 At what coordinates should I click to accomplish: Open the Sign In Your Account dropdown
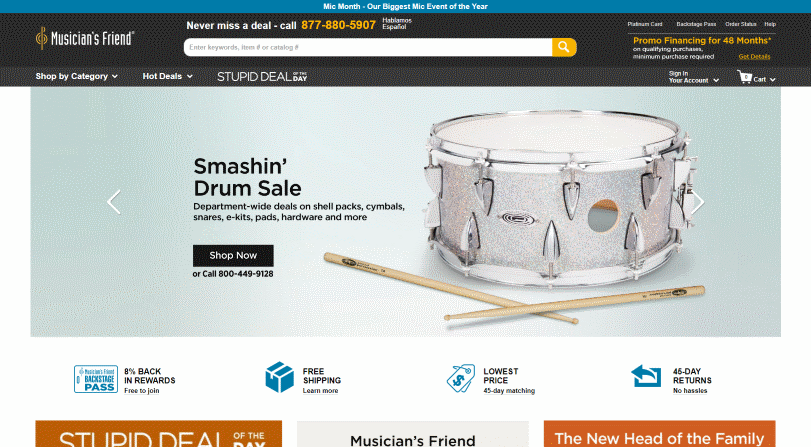coord(694,77)
